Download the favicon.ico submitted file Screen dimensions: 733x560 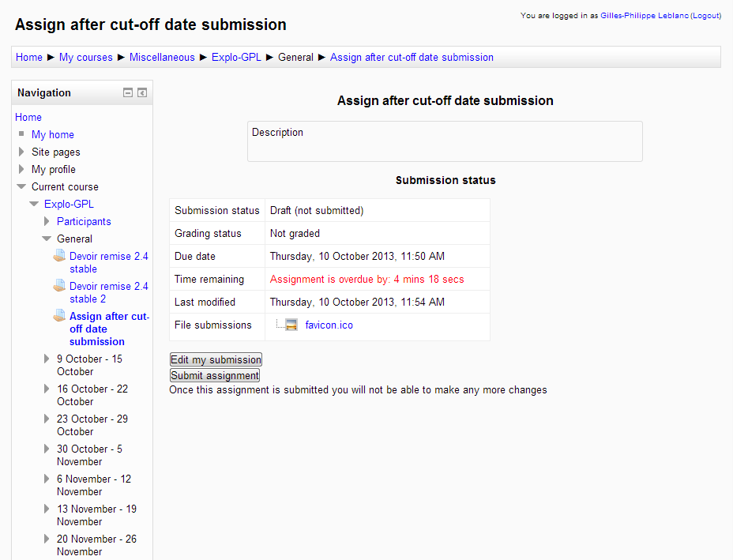329,325
